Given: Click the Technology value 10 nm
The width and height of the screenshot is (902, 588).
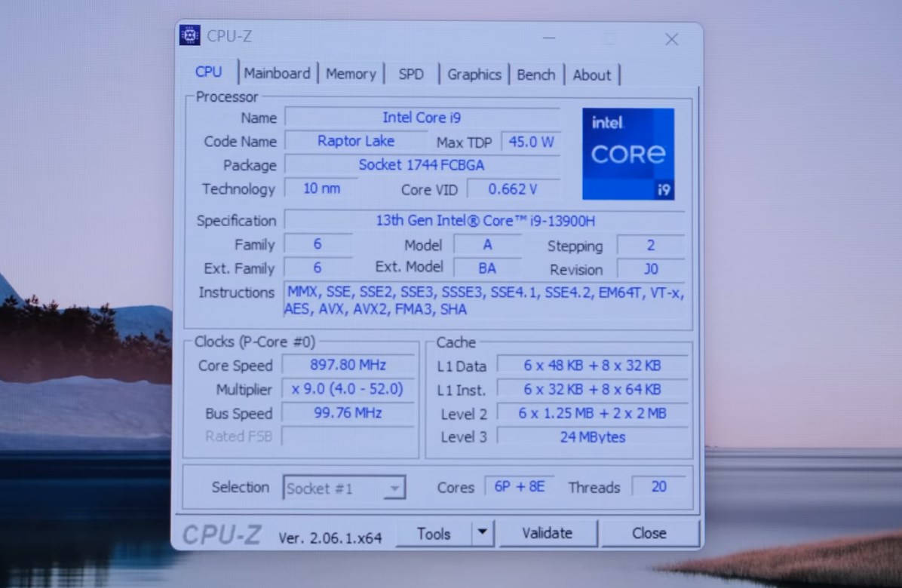Looking at the screenshot, I should pyautogui.click(x=321, y=188).
